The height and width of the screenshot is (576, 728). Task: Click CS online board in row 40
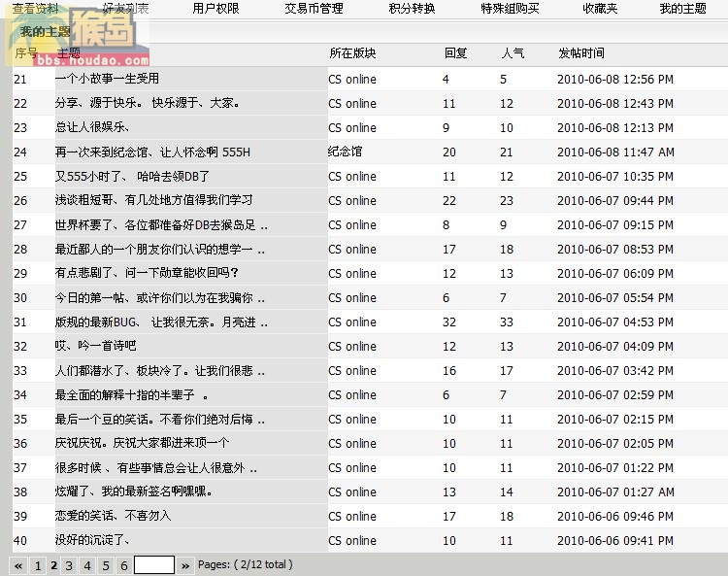[352, 541]
